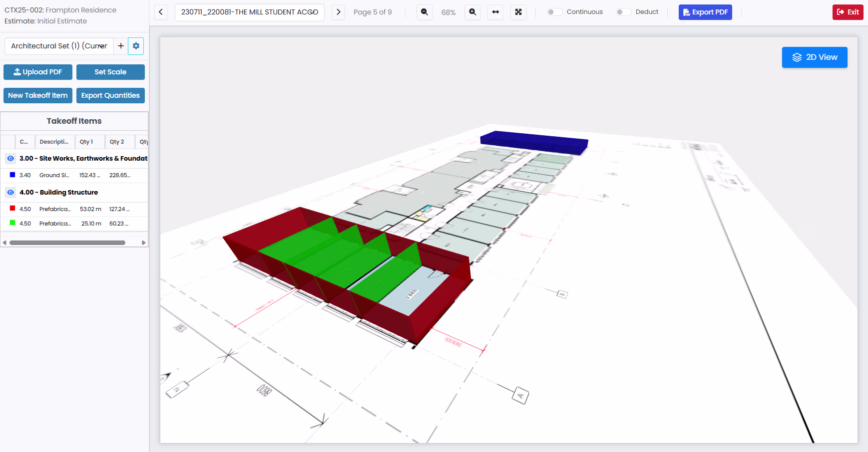Fit page to width icon
The width and height of the screenshot is (868, 452).
tap(495, 12)
